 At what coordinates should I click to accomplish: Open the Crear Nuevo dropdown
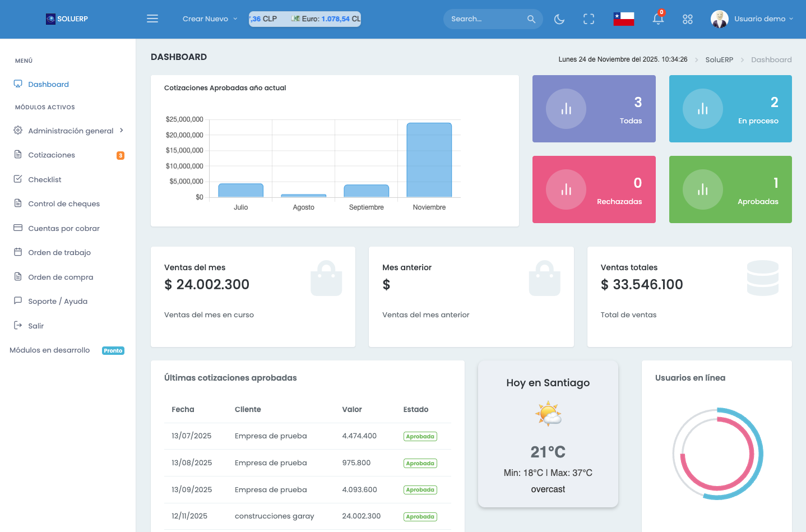[x=209, y=18]
